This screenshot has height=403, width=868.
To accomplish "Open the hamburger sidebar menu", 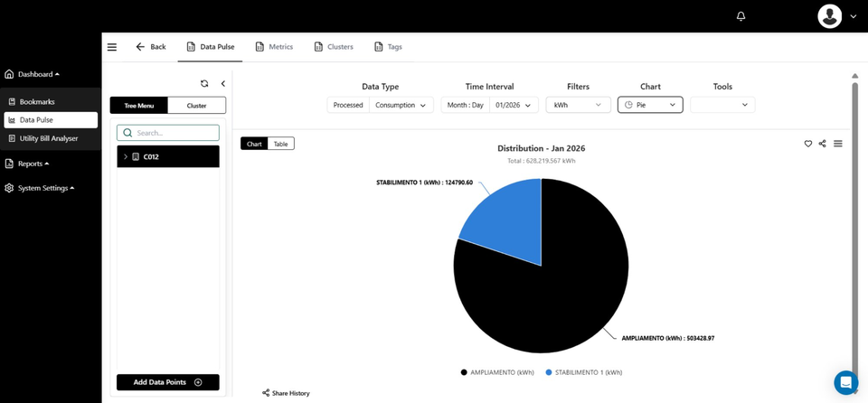I will pos(112,47).
